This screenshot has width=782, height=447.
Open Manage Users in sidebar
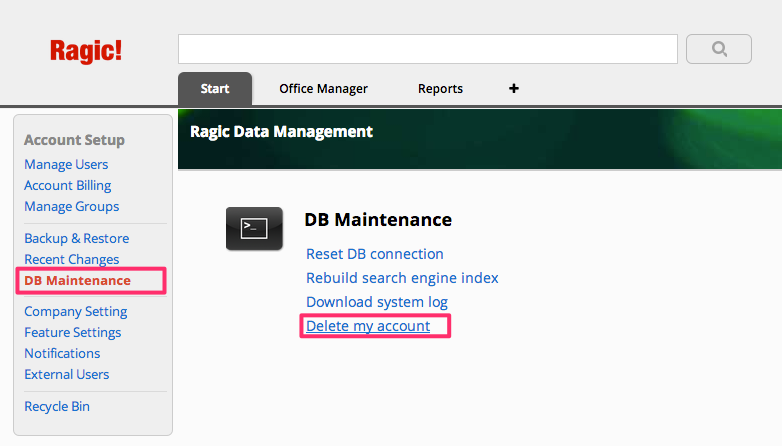point(66,164)
